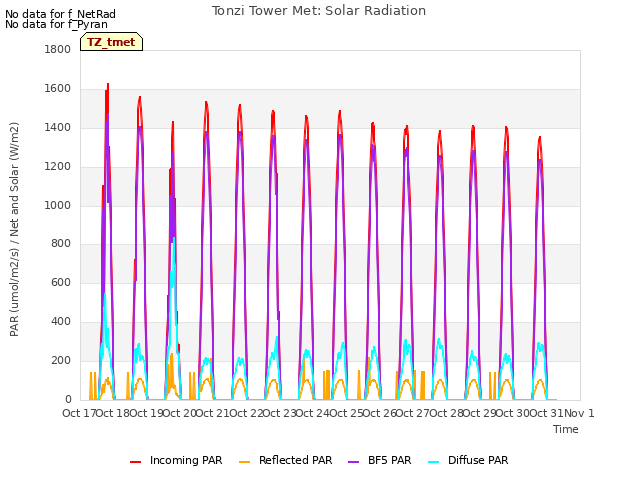Click the 'Nov 1' x-axis tick label
Screen dimensions: 640x480
click(x=579, y=413)
